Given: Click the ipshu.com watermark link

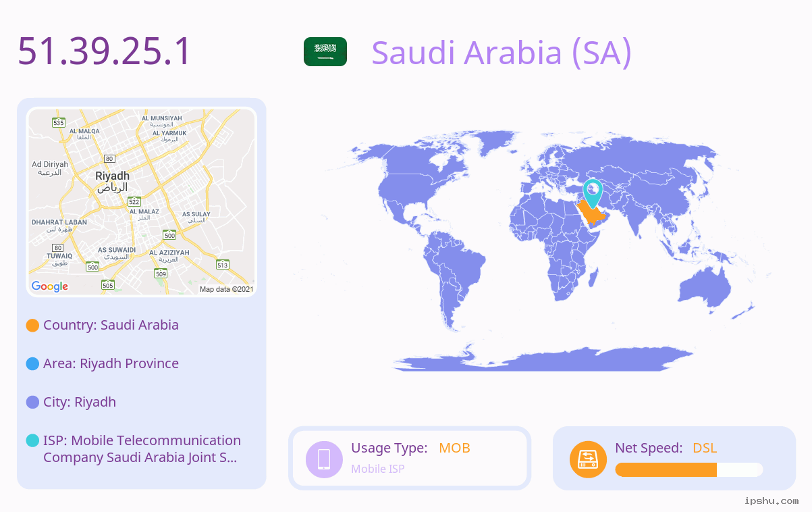Looking at the screenshot, I should tap(772, 501).
